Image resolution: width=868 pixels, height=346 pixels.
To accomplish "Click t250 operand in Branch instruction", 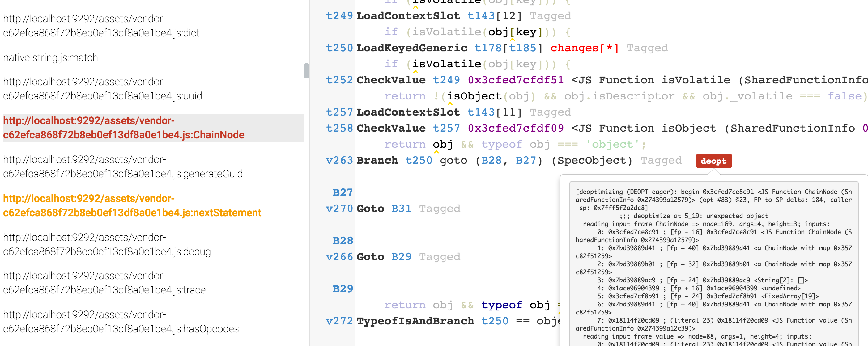I will [419, 160].
